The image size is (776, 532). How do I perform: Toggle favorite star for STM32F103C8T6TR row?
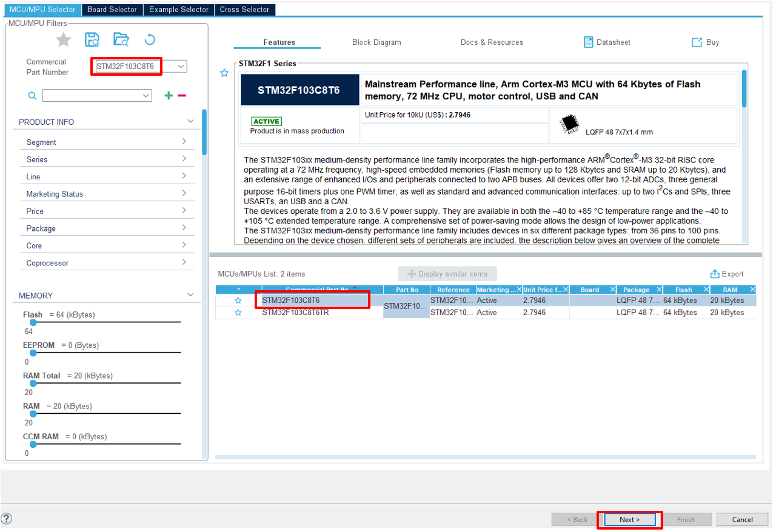(x=238, y=313)
